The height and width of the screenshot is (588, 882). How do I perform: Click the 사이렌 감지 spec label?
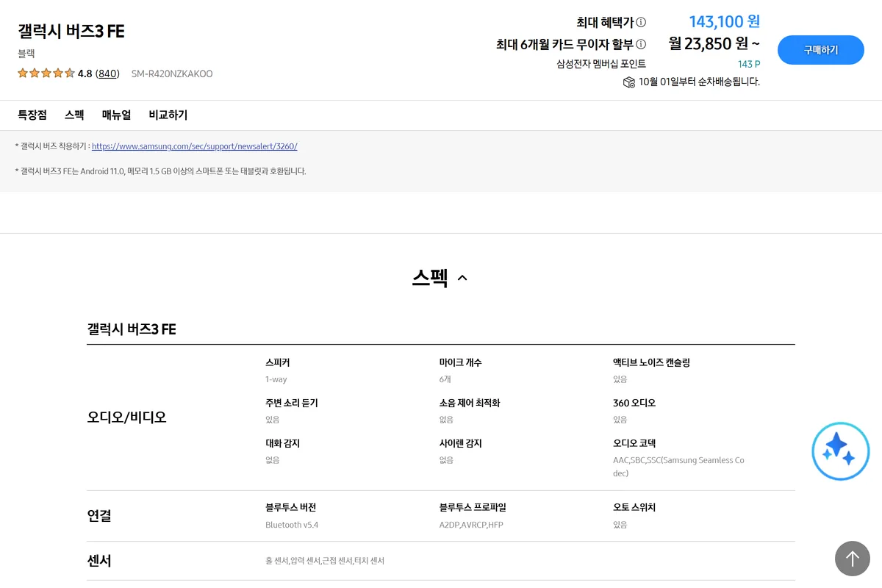[x=461, y=443]
